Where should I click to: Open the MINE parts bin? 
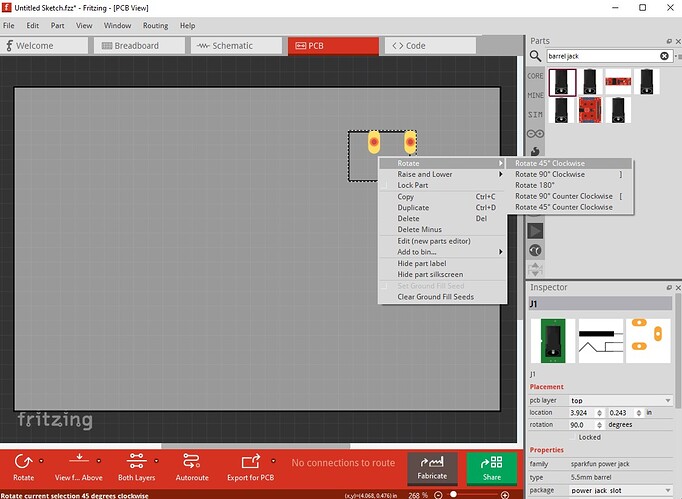(535, 95)
